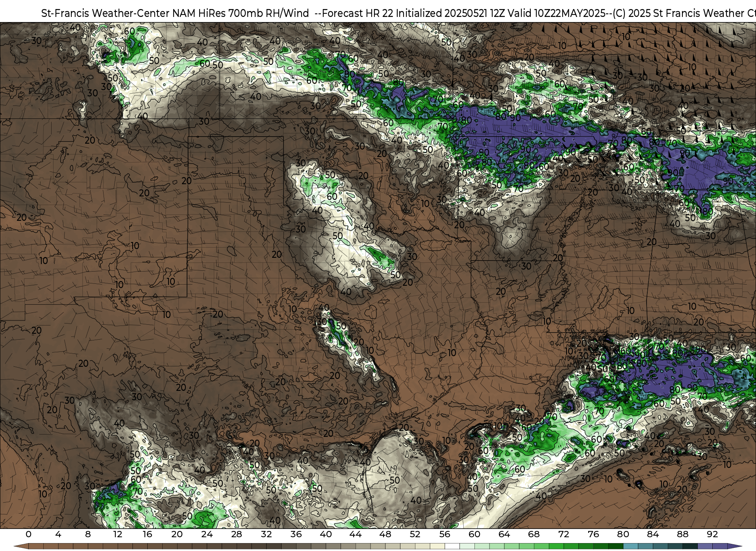Click the colorbar tick label '52'
This screenshot has height=551, width=756.
pos(415,534)
